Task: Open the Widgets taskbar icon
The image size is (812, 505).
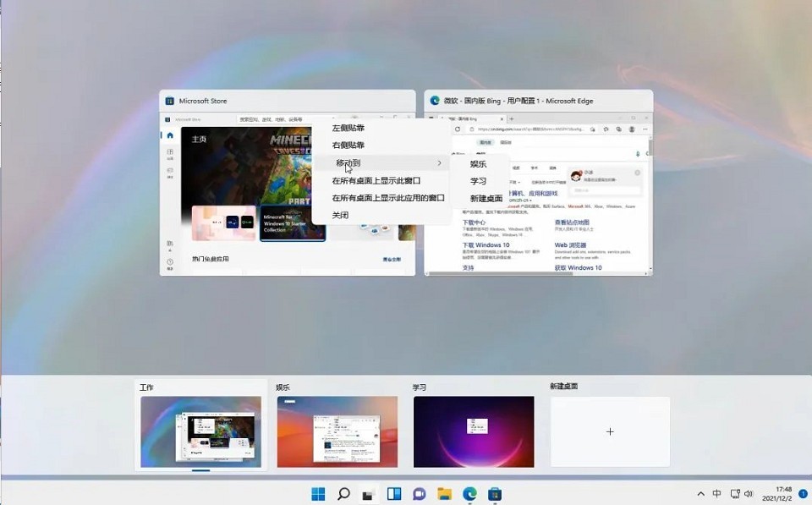Action: coord(394,494)
